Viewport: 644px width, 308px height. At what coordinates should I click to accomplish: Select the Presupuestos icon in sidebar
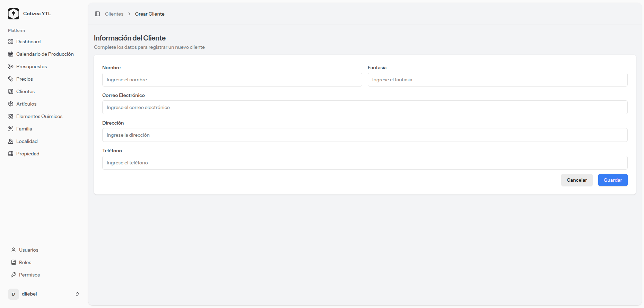point(11,66)
